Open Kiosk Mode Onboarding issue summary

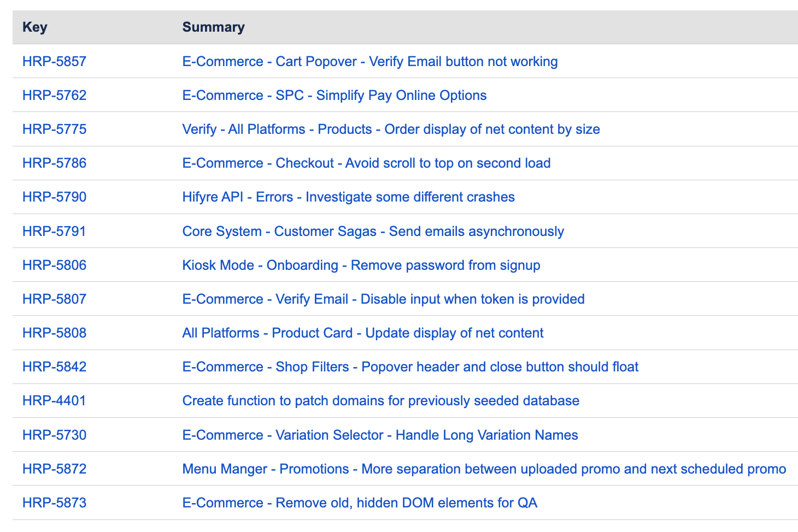361,265
